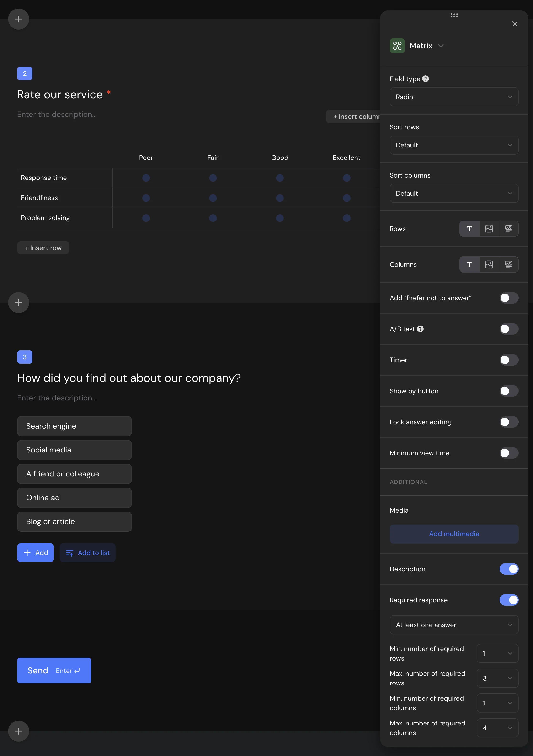This screenshot has height=756, width=533.
Task: Click the Add to list button
Action: click(88, 553)
